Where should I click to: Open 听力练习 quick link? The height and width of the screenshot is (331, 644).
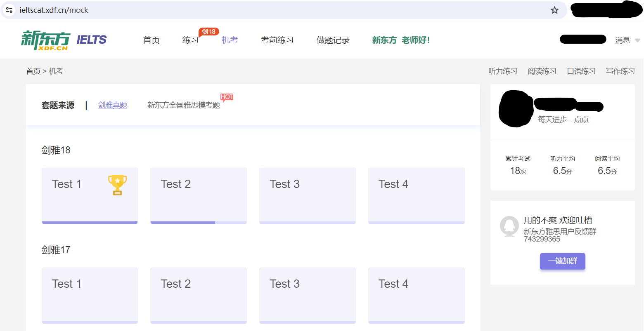tap(503, 71)
